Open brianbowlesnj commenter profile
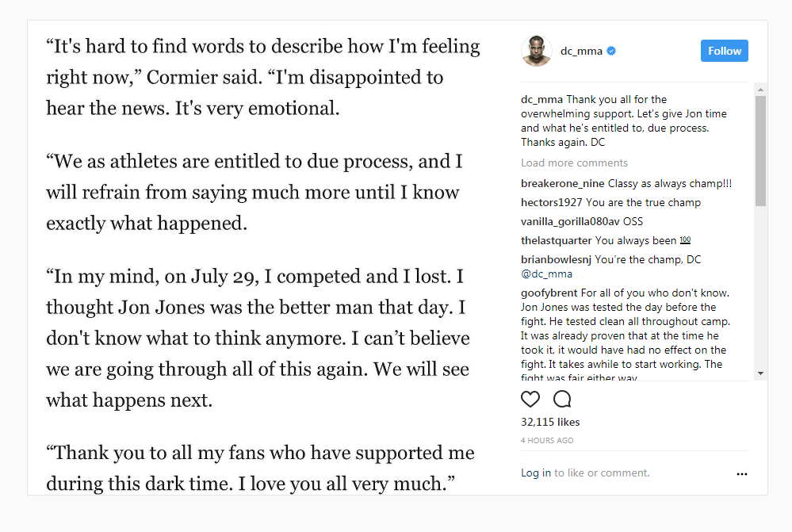 (556, 260)
